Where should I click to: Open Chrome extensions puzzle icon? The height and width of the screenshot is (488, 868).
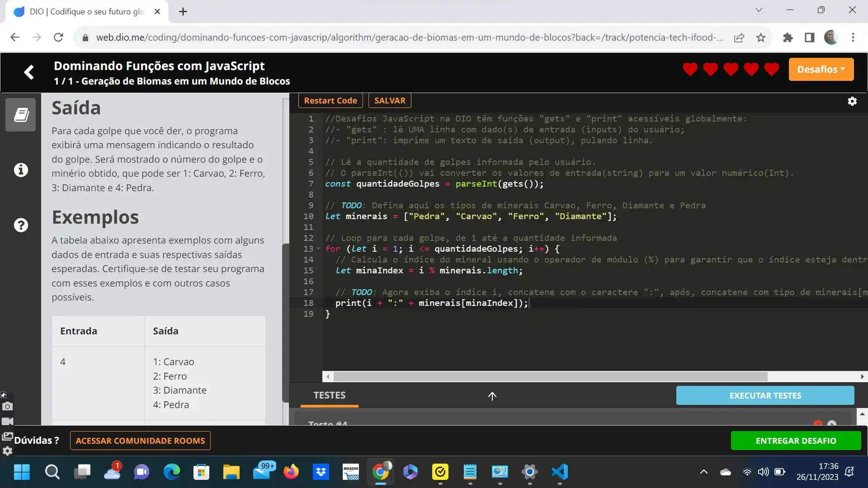click(x=788, y=38)
